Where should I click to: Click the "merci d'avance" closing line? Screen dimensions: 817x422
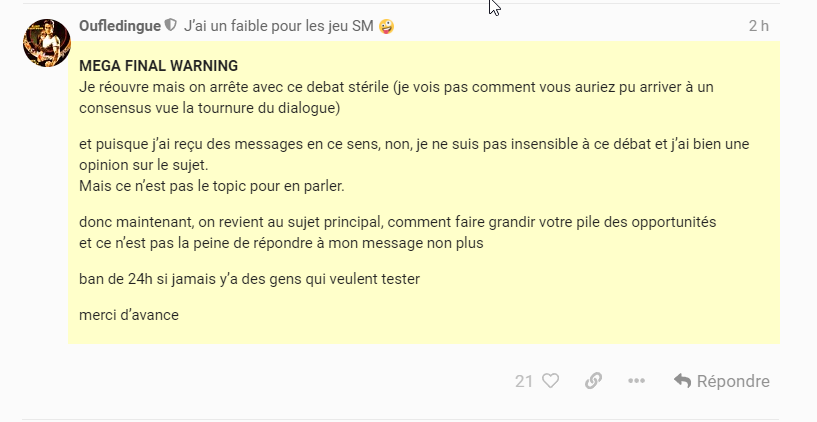pyautogui.click(x=129, y=315)
